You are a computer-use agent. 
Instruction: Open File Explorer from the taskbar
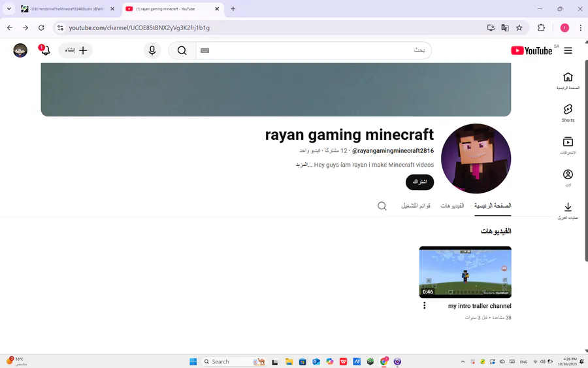click(x=289, y=361)
